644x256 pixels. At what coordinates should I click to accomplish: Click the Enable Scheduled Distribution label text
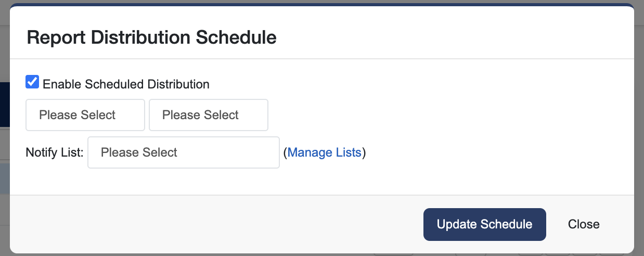click(x=126, y=84)
